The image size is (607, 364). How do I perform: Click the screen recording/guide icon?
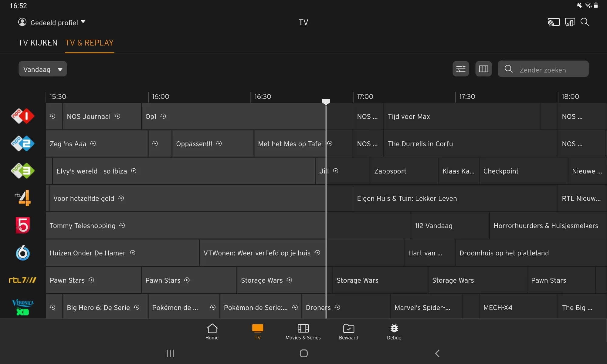pyautogui.click(x=569, y=22)
